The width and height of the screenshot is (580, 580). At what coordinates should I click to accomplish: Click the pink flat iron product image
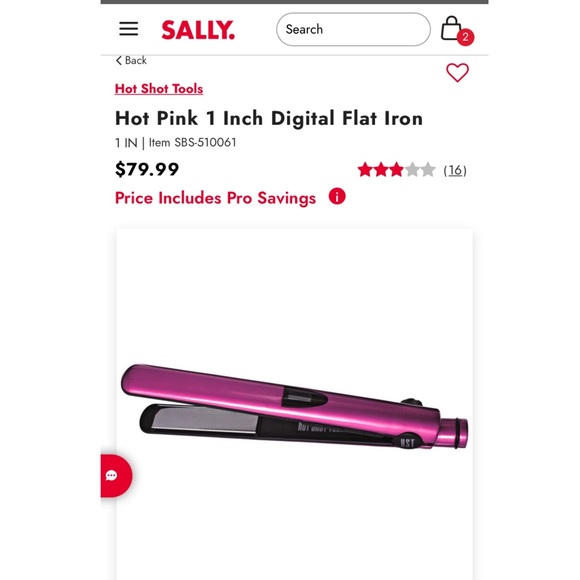click(x=294, y=407)
